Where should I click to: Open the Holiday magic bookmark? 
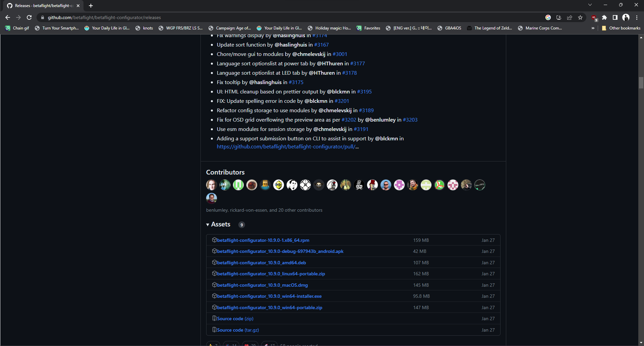330,28
